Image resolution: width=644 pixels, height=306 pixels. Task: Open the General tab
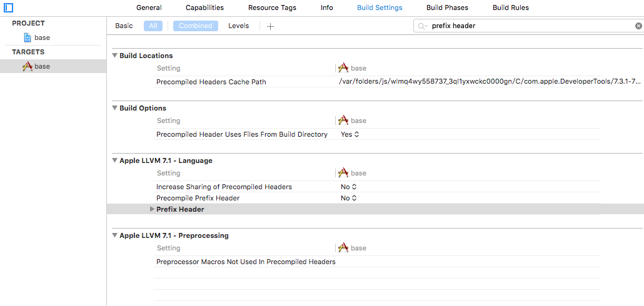(x=149, y=7)
